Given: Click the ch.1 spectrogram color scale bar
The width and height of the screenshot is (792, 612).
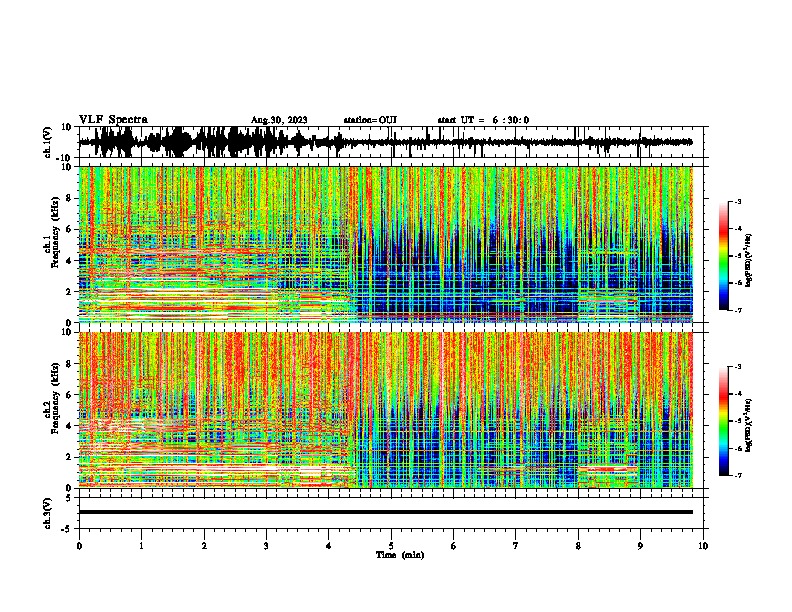Looking at the screenshot, I should tap(724, 256).
